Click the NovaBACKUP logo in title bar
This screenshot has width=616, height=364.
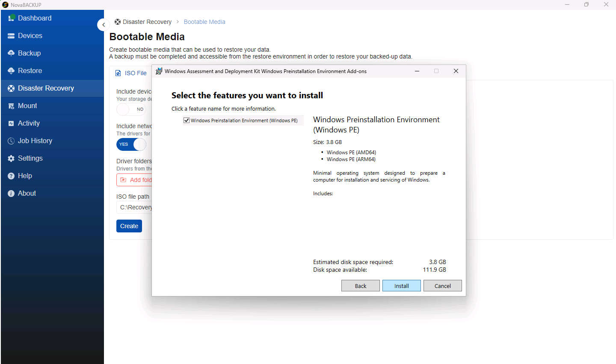click(5, 5)
